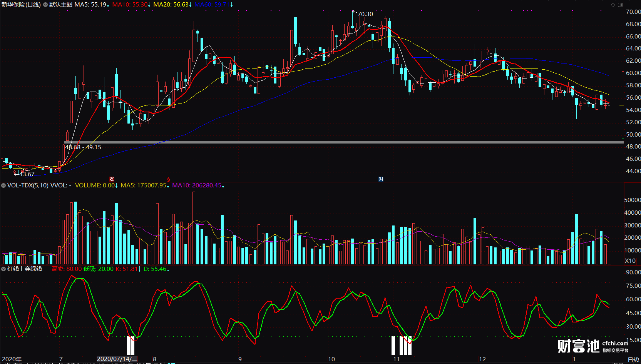Click the white buy-signal bars near November

tap(402, 346)
